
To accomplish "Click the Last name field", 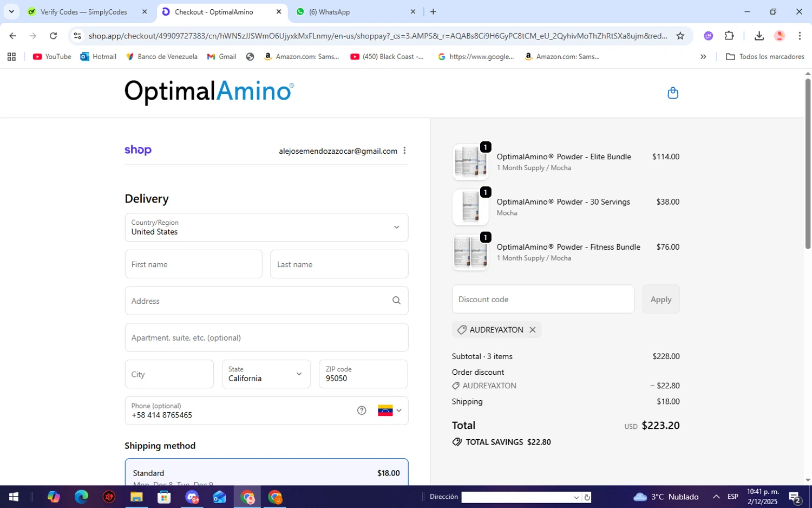I will (x=339, y=264).
